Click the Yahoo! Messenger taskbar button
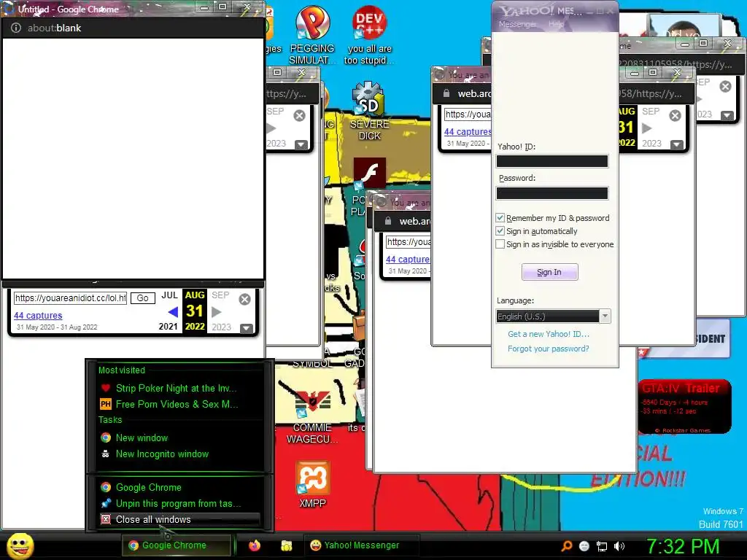This screenshot has height=560, width=747. click(361, 545)
